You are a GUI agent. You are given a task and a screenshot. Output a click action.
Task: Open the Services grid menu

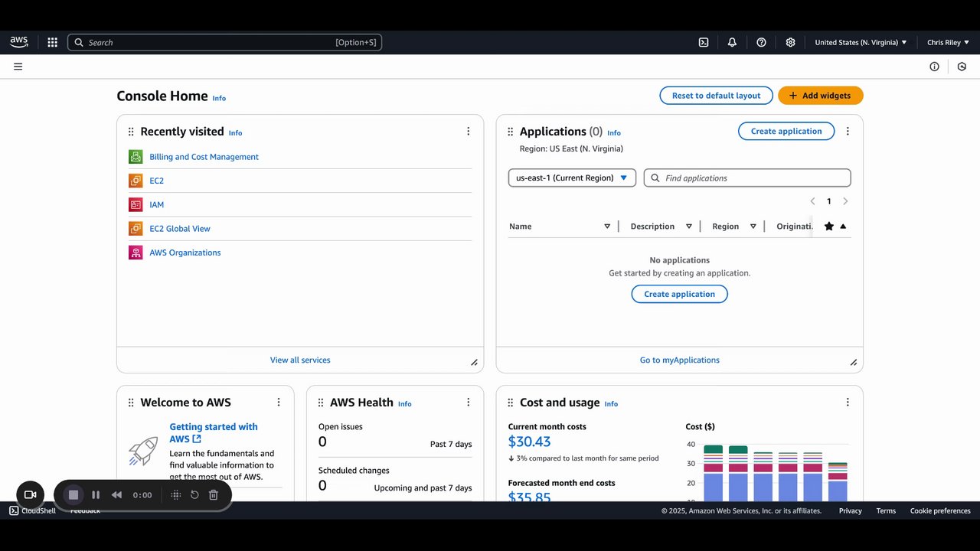coord(52,43)
